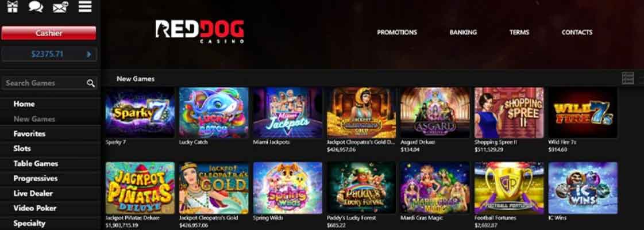Open the Promotions menu item
Viewport: 644px width, 230px height.
coord(397,32)
